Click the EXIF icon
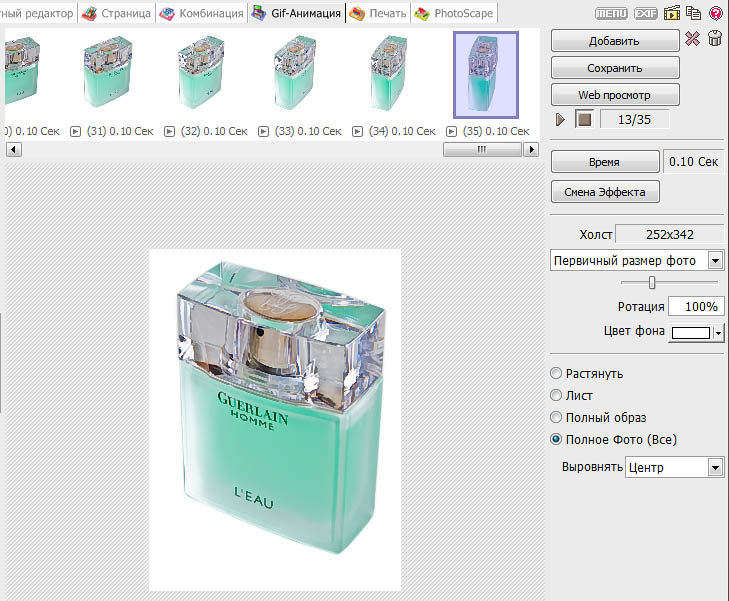 (646, 13)
